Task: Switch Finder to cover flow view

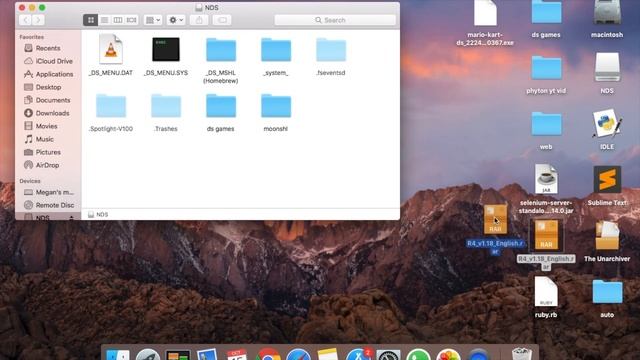Action: pyautogui.click(x=131, y=20)
